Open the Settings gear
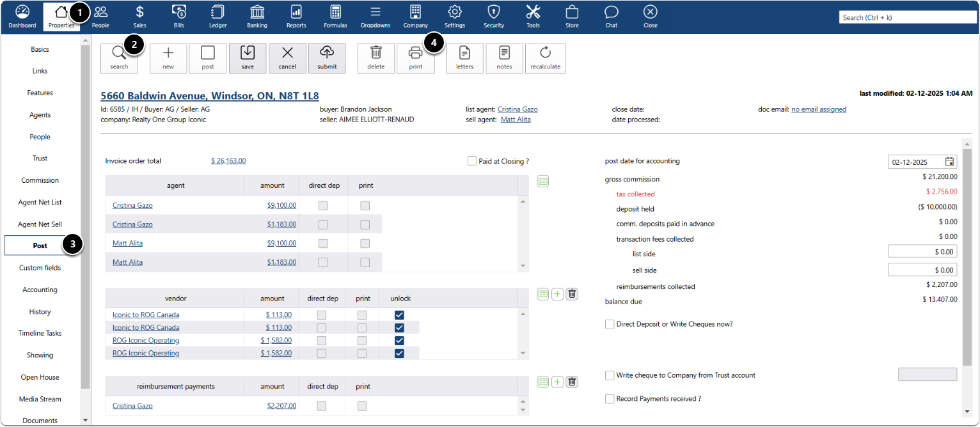980x427 pixels. click(x=455, y=17)
